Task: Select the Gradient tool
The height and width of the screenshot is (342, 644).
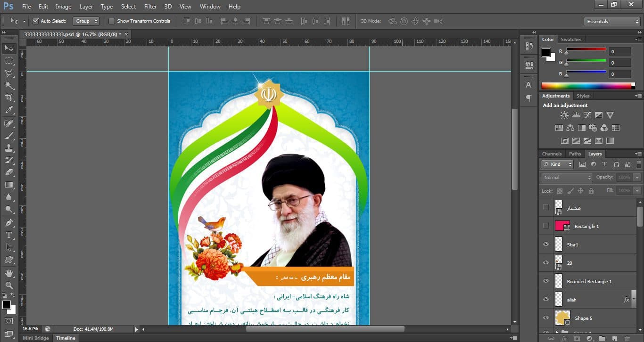Action: click(x=9, y=185)
